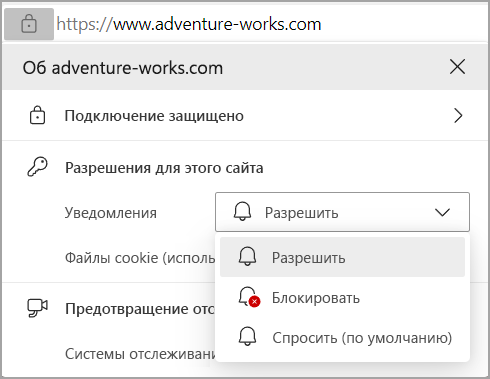490x379 pixels.
Task: Open Предотвращение отслеживания section
Action: click(x=140, y=309)
